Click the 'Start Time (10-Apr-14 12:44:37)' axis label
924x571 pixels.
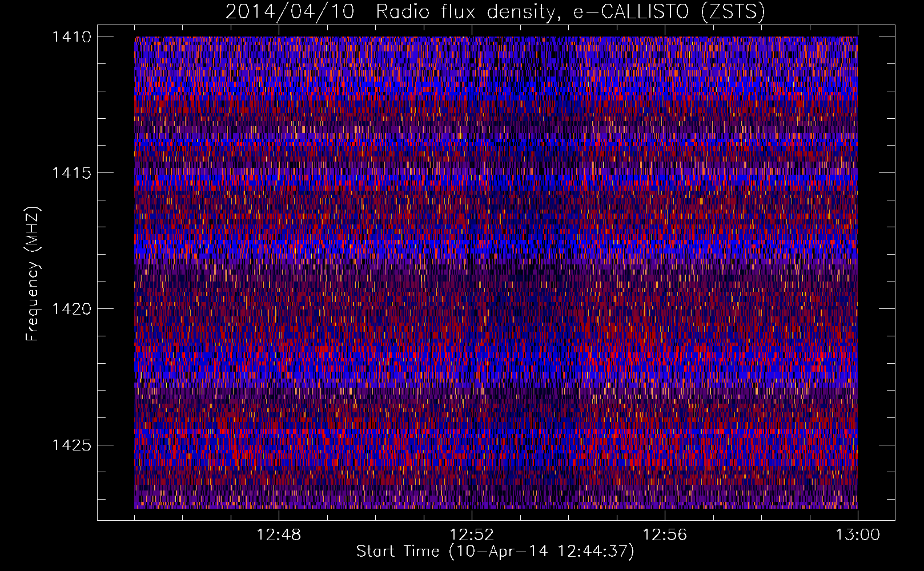495,552
